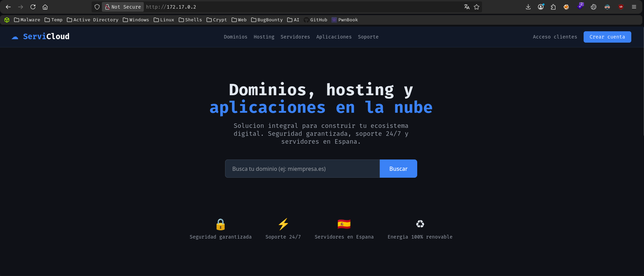The image size is (644, 276).
Task: Reload the page with the refresh icon
Action: (33, 7)
